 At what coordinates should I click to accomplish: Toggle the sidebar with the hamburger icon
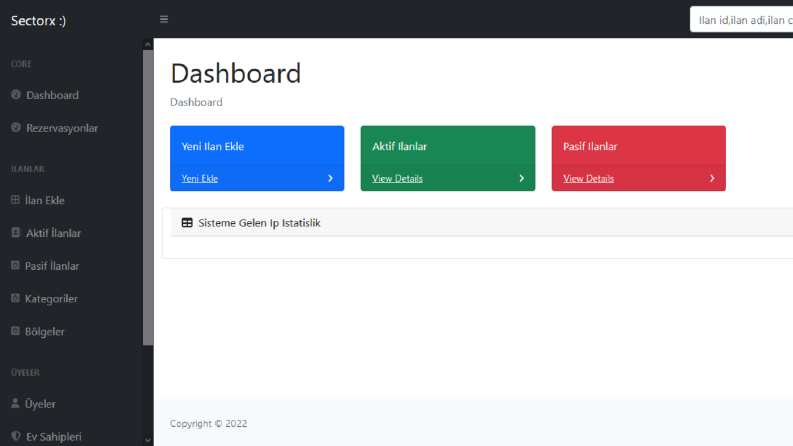coord(164,19)
